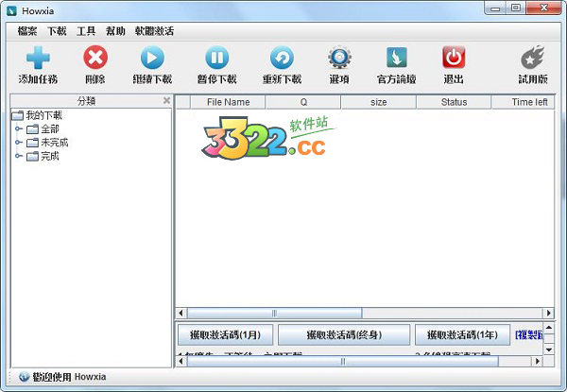
Task: Sort by size column header
Action: tap(378, 102)
